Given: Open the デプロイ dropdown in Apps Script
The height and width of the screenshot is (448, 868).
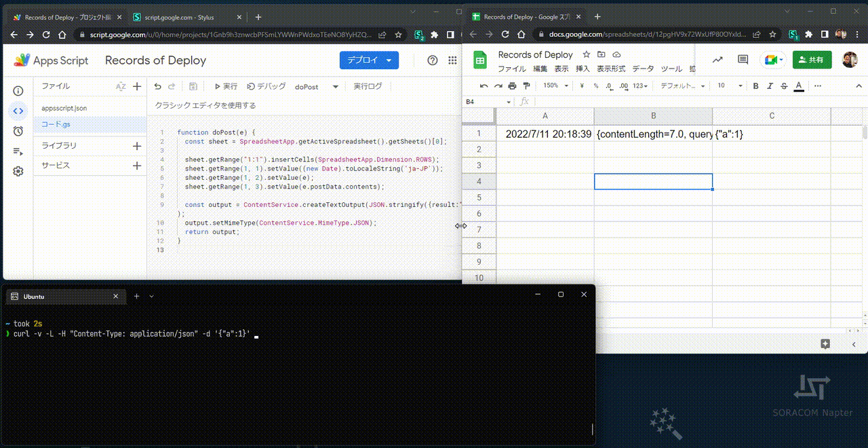Looking at the screenshot, I should click(x=368, y=60).
